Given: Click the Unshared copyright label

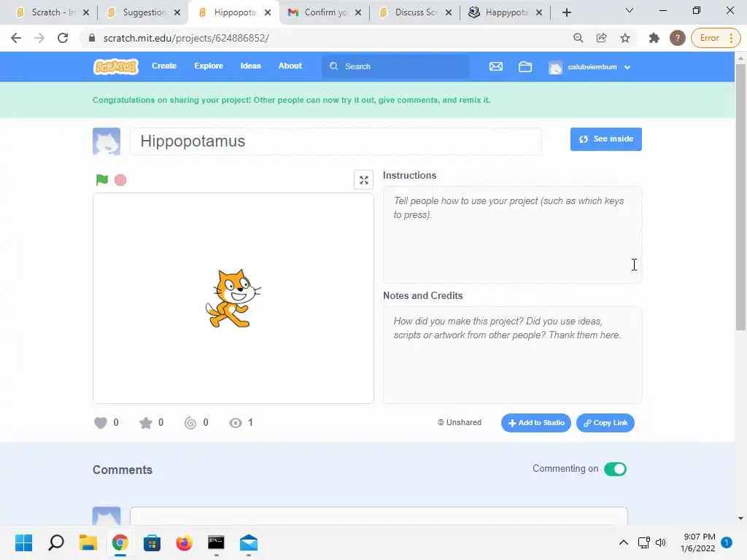Looking at the screenshot, I should click(x=460, y=422).
